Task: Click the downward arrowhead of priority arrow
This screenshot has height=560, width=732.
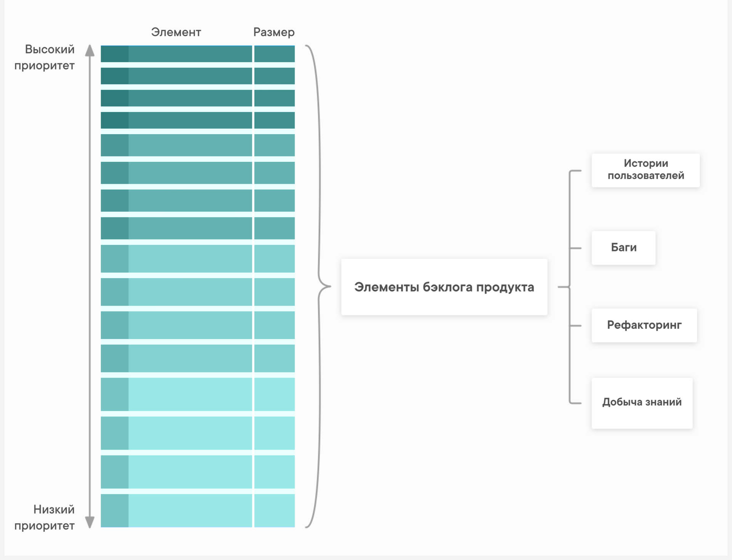Action: [90, 522]
